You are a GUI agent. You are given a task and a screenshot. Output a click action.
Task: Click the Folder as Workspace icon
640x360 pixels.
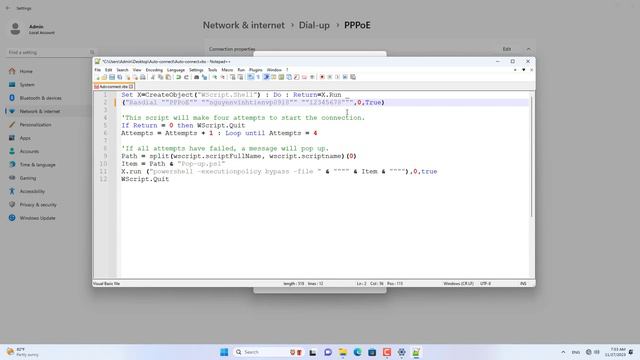pos(304,77)
